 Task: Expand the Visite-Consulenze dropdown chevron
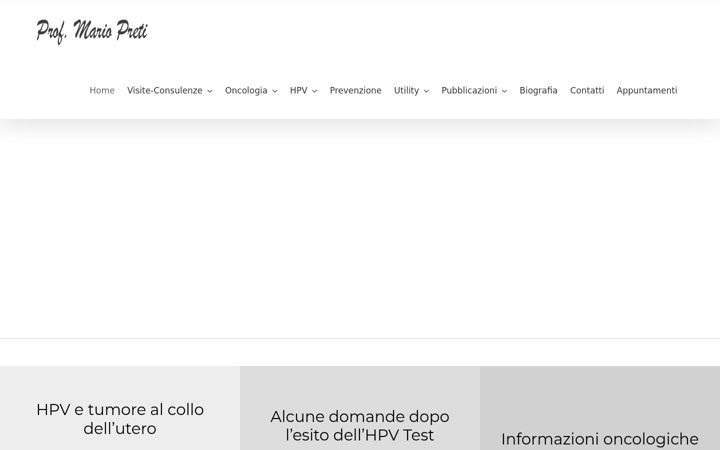(210, 91)
